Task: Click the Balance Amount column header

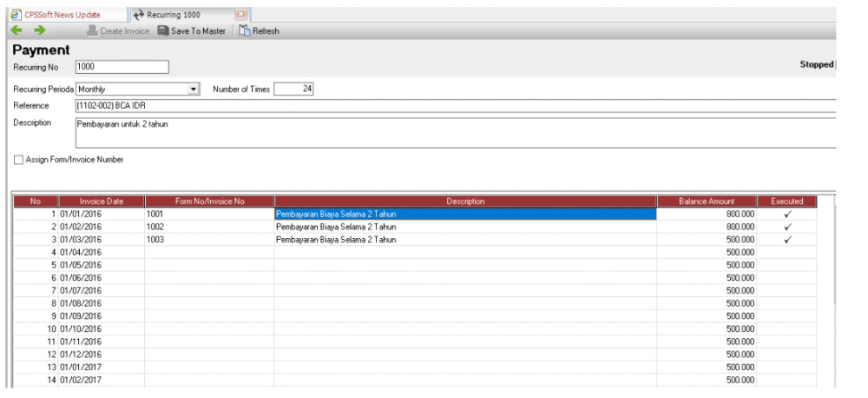Action: 707,202
